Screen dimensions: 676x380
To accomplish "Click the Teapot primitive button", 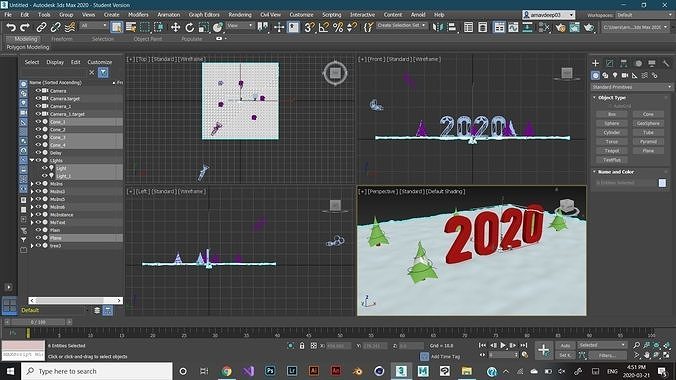I will point(612,151).
